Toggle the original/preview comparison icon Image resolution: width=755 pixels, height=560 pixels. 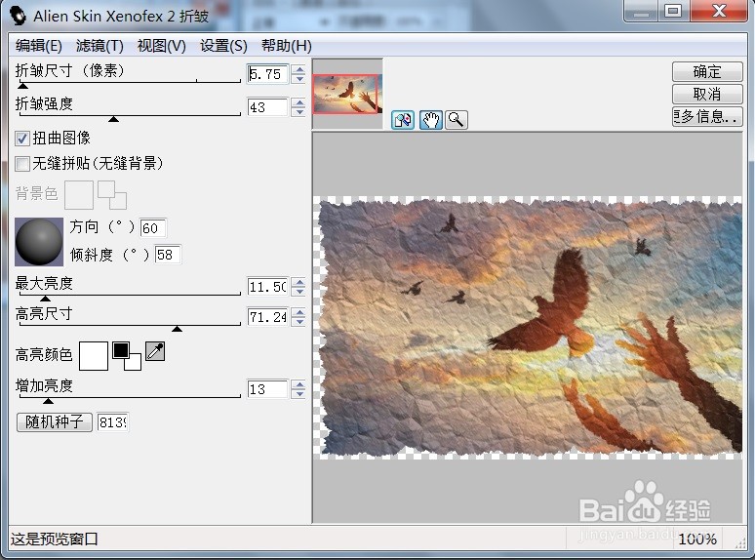pos(403,120)
